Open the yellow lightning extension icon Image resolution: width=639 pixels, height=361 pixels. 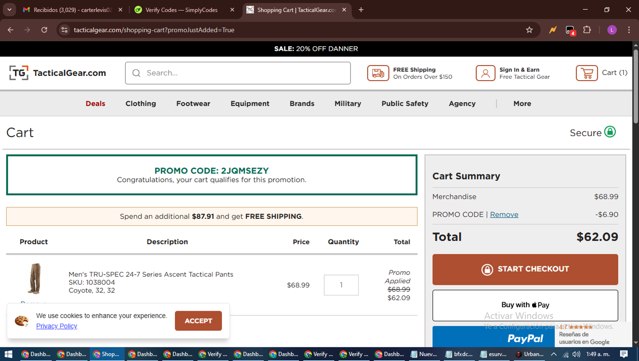pyautogui.click(x=553, y=30)
